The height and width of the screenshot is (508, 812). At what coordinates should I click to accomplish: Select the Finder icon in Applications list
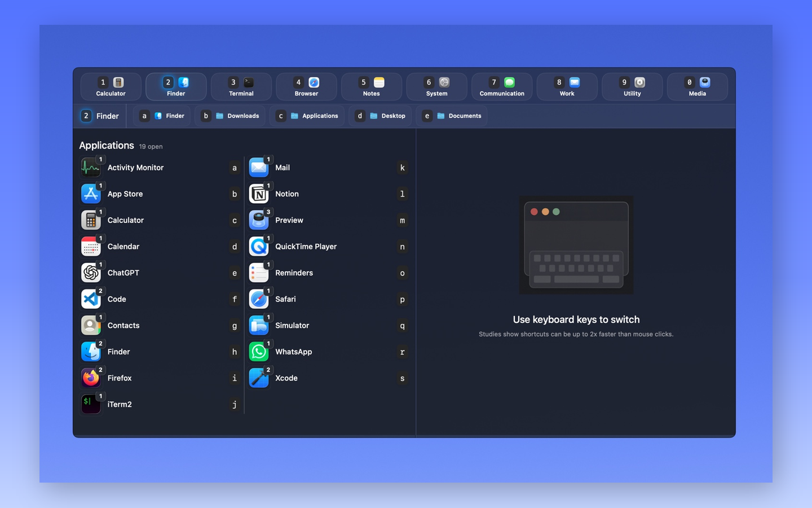tap(91, 352)
